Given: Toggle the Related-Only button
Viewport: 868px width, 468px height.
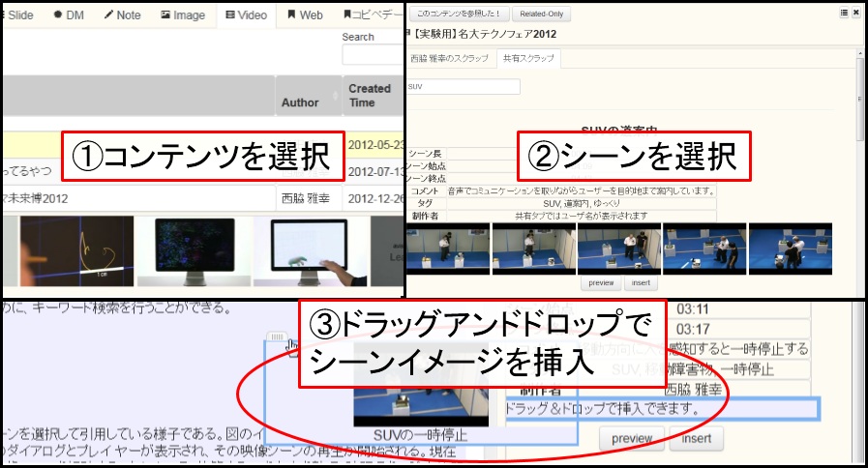Looking at the screenshot, I should click(541, 14).
